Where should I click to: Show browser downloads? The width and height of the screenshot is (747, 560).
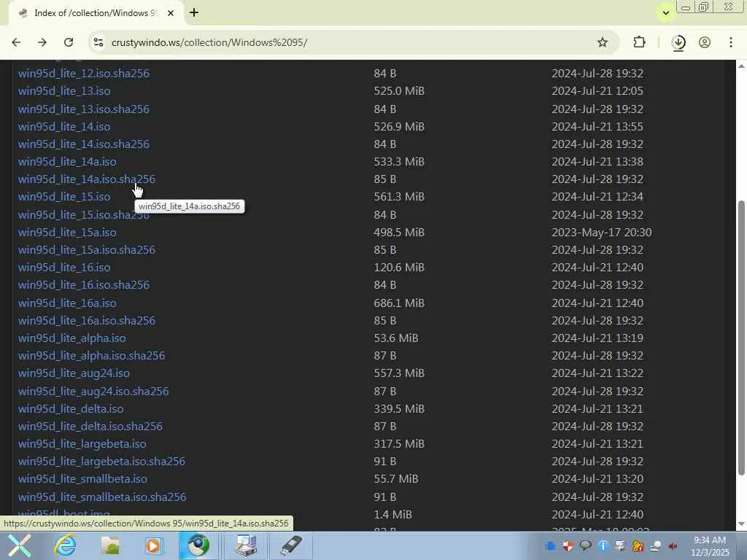pyautogui.click(x=678, y=43)
